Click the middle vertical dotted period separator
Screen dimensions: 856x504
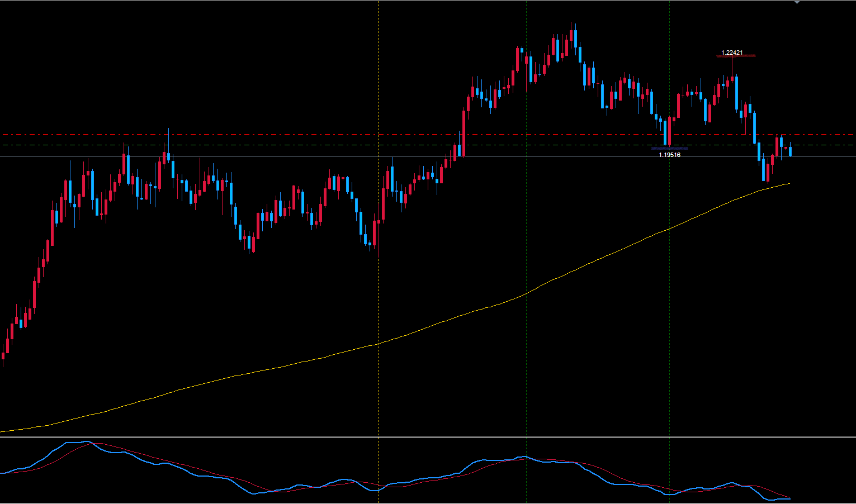[x=526, y=224]
